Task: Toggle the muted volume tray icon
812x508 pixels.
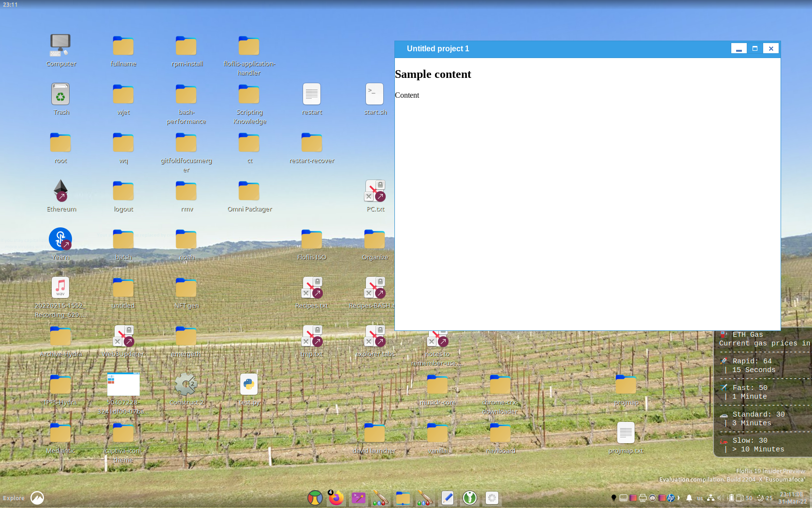Action: click(721, 498)
